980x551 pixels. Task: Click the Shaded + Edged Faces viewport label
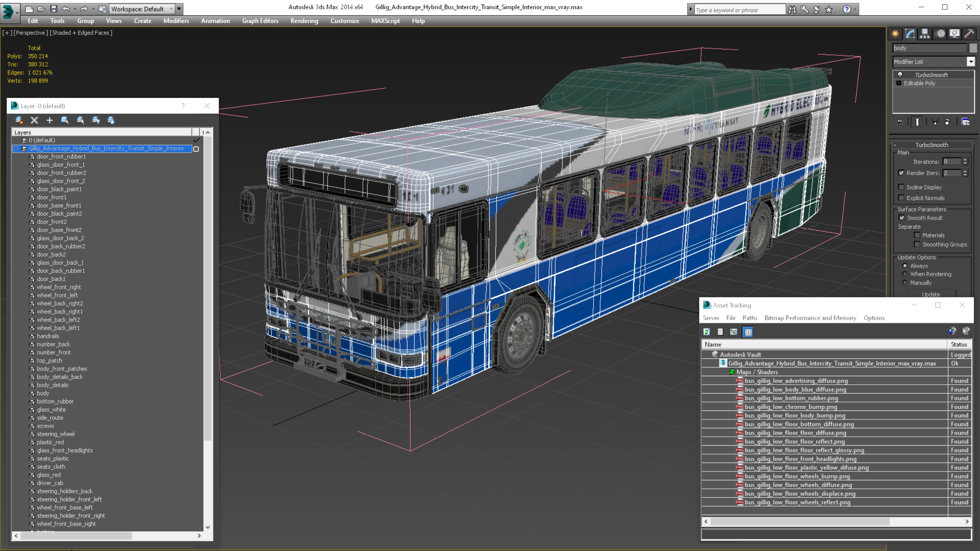click(x=81, y=33)
